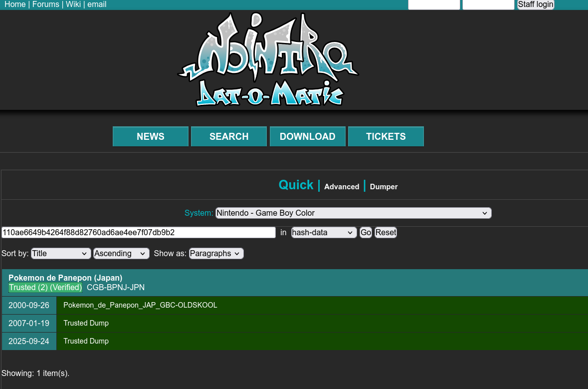Focus the staff username field
588x389 pixels.
pos(434,4)
